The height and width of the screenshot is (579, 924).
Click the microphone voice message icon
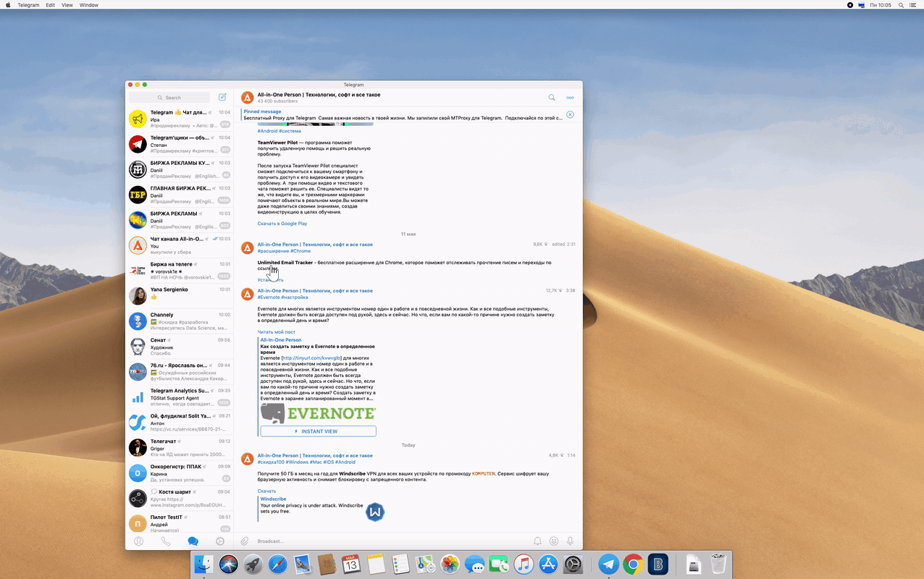pos(571,541)
